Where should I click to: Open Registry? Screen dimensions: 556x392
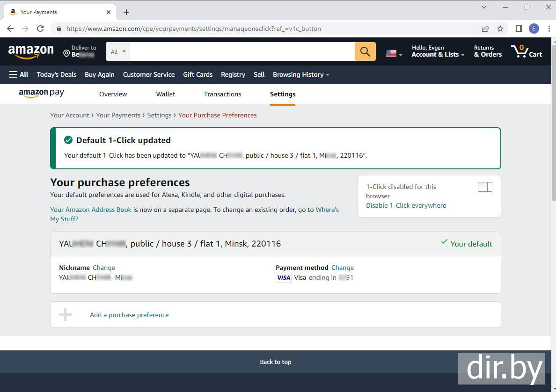point(233,74)
